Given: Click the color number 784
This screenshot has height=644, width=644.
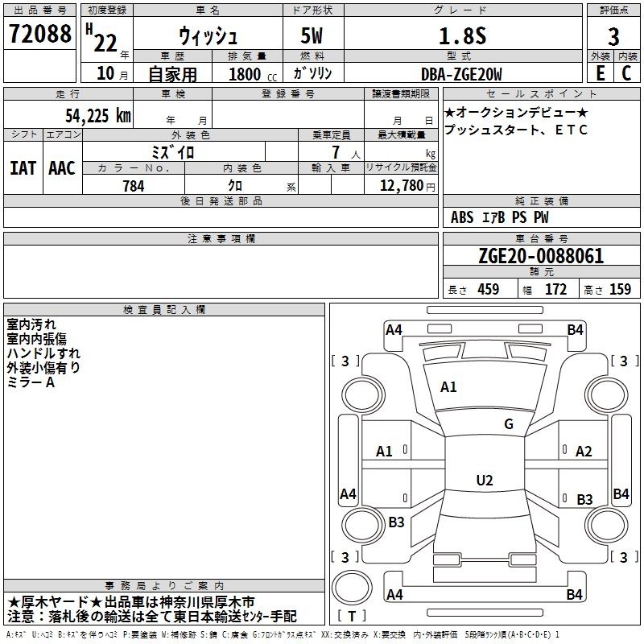Looking at the screenshot, I should pyautogui.click(x=134, y=186).
